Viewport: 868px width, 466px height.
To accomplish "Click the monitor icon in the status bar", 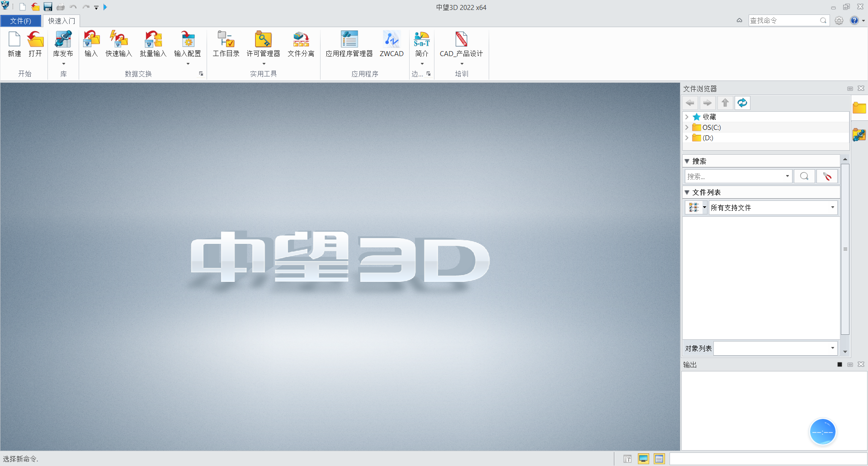I will 643,459.
